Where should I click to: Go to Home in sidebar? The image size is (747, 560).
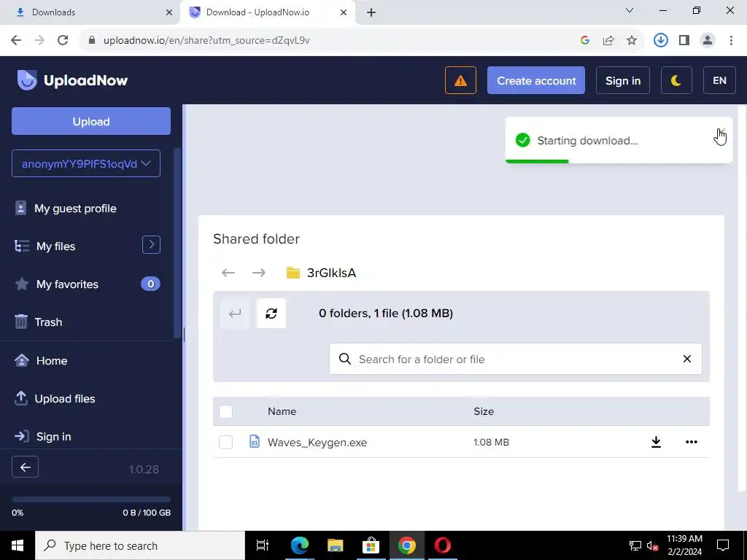[52, 360]
